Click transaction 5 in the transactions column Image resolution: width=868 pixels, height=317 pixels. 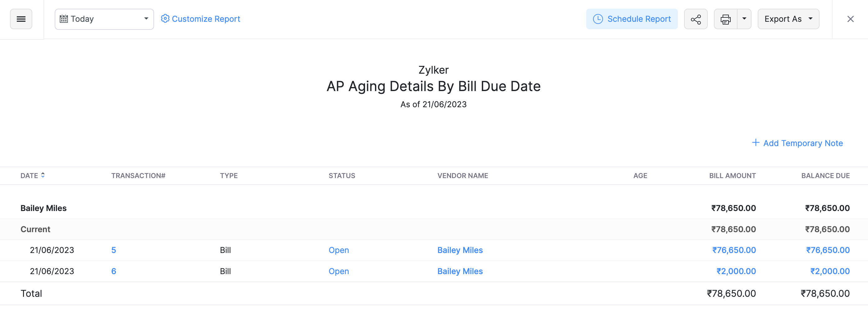(x=114, y=250)
